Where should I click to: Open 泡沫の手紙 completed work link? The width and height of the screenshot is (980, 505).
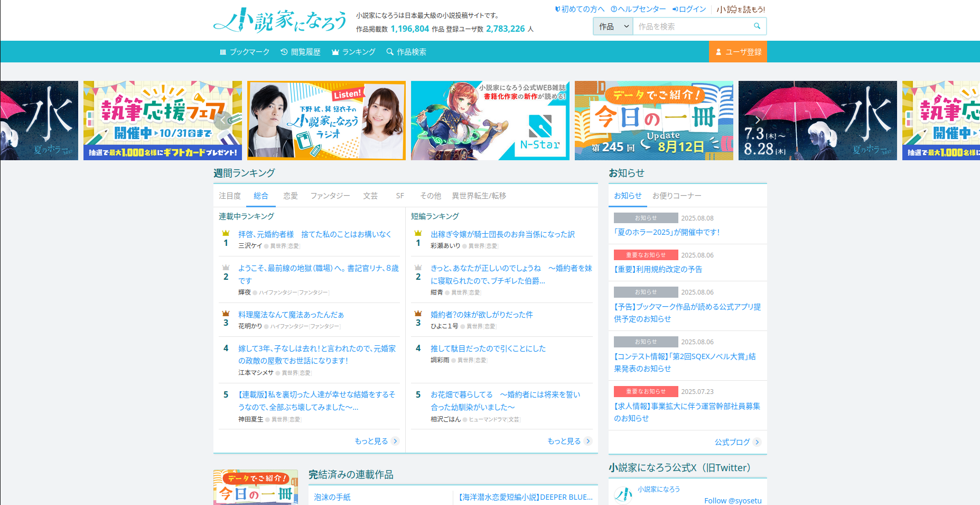pyautogui.click(x=332, y=497)
